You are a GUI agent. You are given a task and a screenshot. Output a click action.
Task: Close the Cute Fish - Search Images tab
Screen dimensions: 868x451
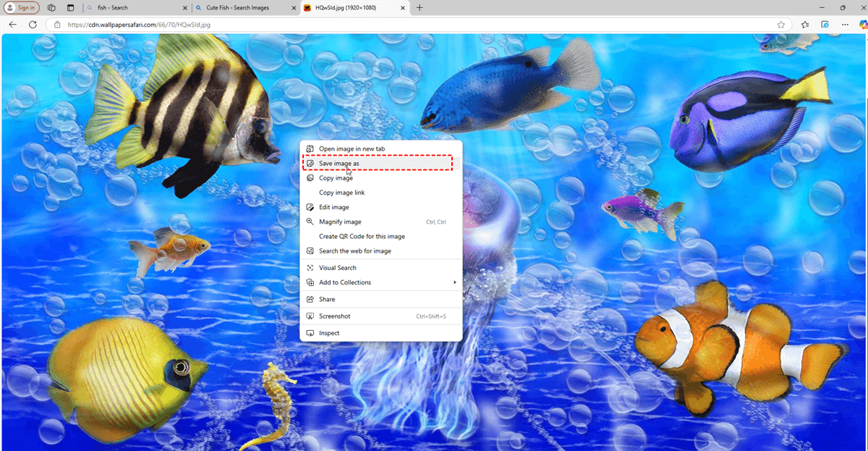click(294, 8)
